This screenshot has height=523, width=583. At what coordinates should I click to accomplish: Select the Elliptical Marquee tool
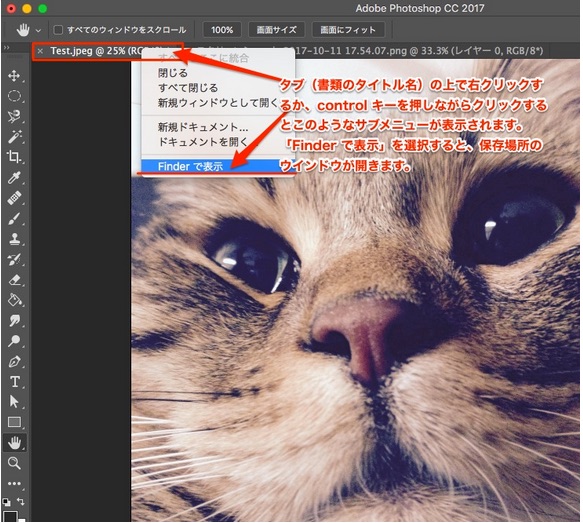pyautogui.click(x=14, y=96)
